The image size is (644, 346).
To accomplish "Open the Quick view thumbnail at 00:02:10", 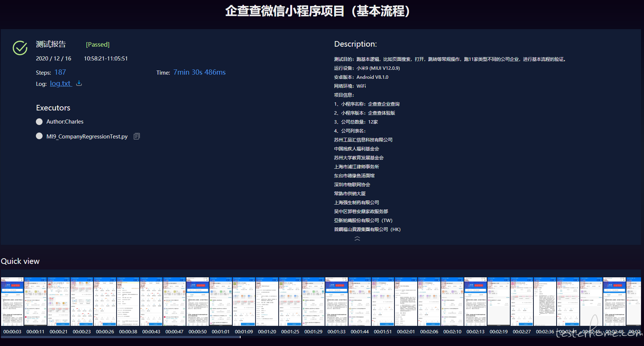I will pyautogui.click(x=452, y=302).
